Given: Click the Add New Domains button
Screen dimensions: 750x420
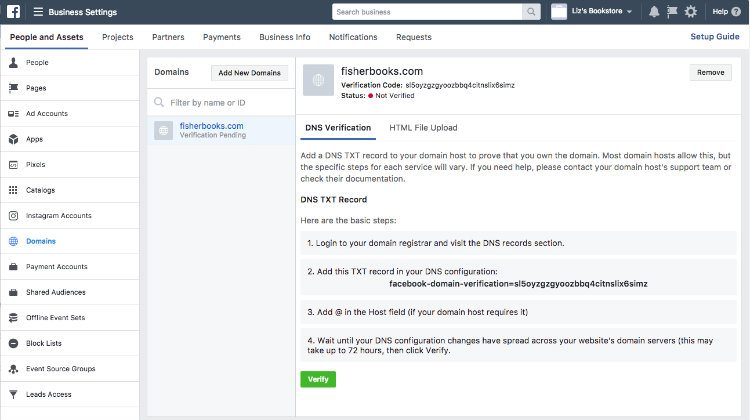Looking at the screenshot, I should (x=249, y=73).
